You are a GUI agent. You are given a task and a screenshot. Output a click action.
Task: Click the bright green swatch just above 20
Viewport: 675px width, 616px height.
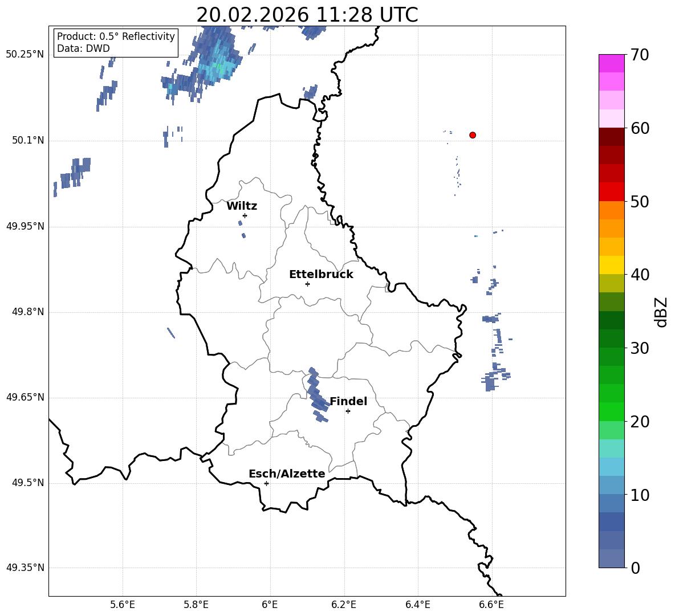[x=612, y=411]
